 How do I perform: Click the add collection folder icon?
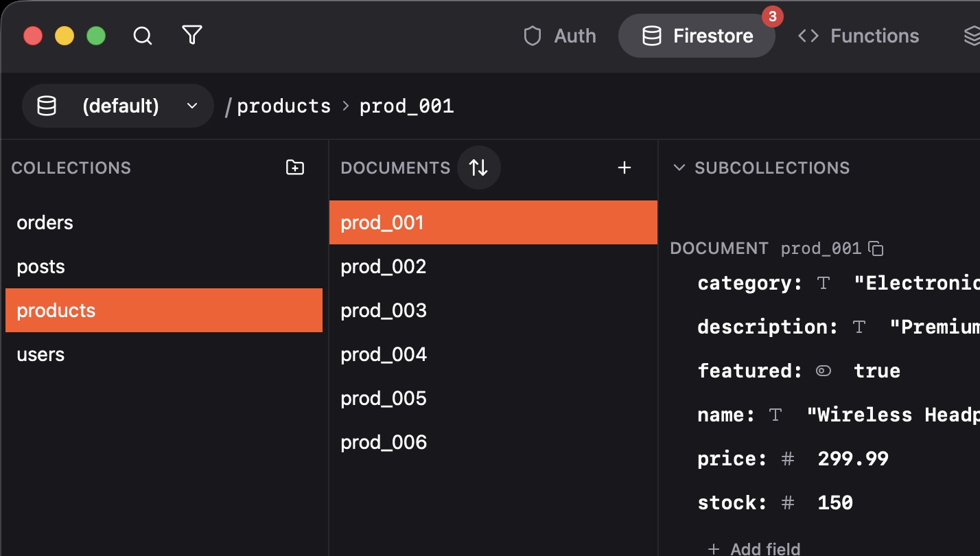[x=295, y=167]
